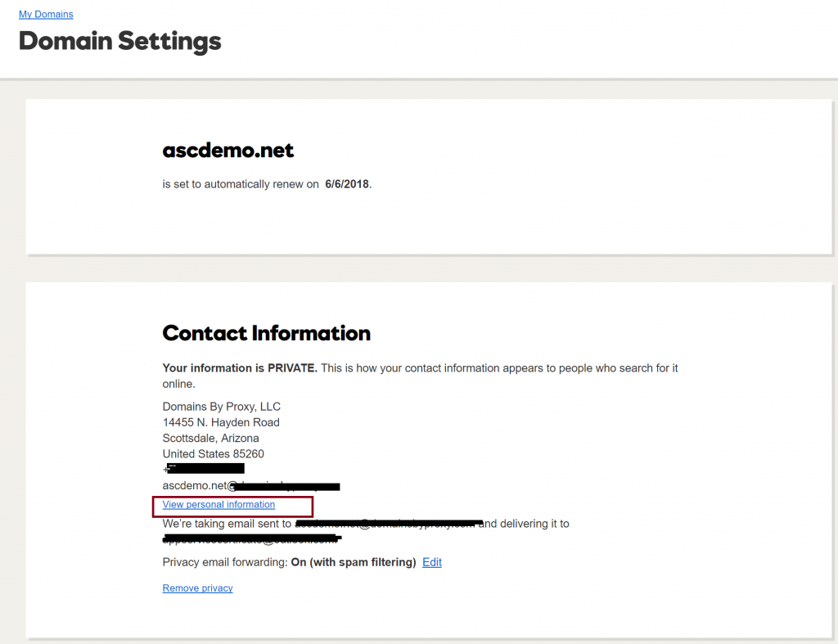Click the View personal information link

click(219, 505)
